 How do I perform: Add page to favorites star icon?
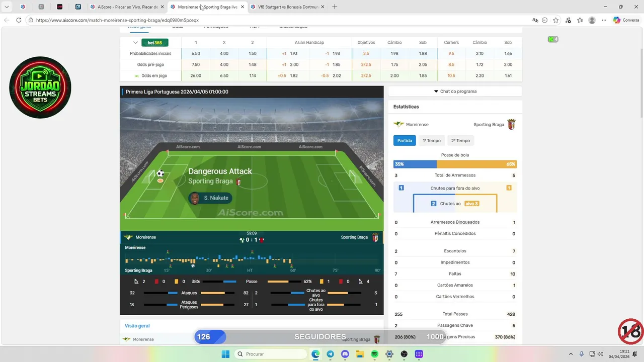[556, 20]
